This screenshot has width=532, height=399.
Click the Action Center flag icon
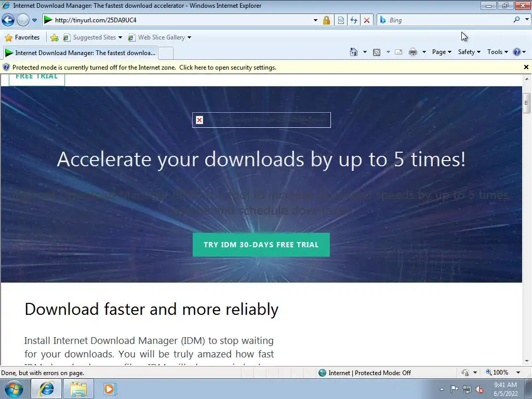coord(454,389)
